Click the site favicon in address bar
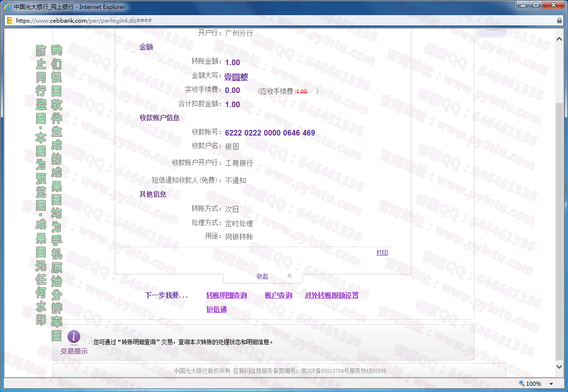This screenshot has height=392, width=568. tap(9, 21)
